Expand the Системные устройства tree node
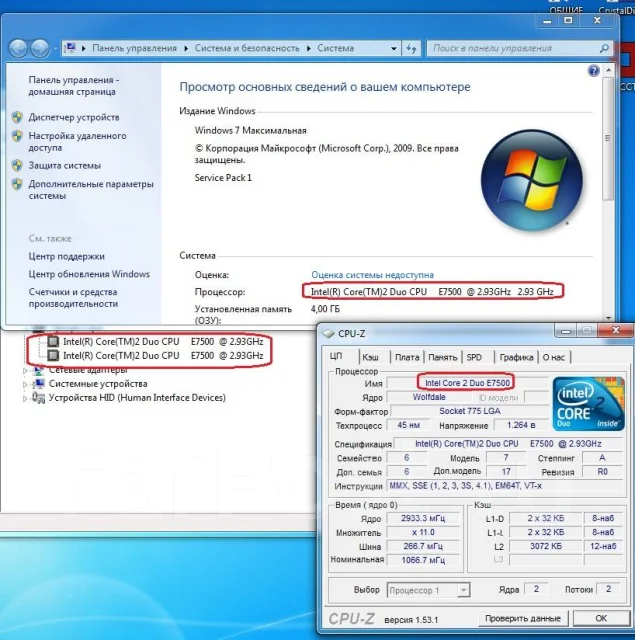This screenshot has width=635, height=640. tap(25, 384)
